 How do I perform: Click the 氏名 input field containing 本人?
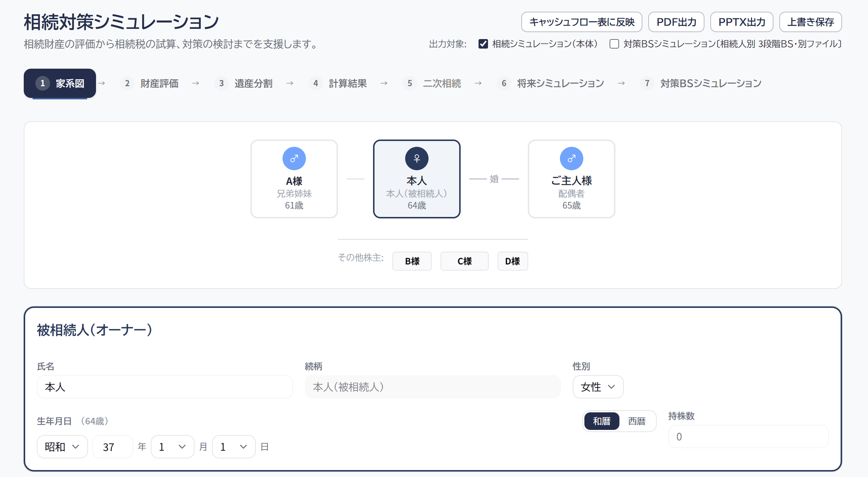point(165,387)
